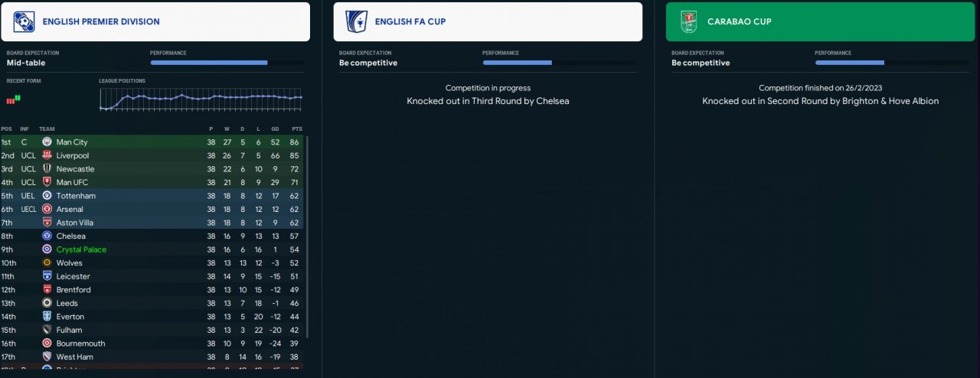Sort table by TEAM column header

47,129
